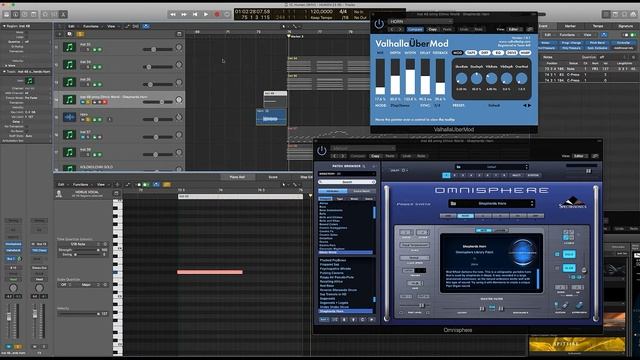The width and height of the screenshot is (640, 360).
Task: Click the magnifier icon next to Patch Browser title
Action: [364, 167]
